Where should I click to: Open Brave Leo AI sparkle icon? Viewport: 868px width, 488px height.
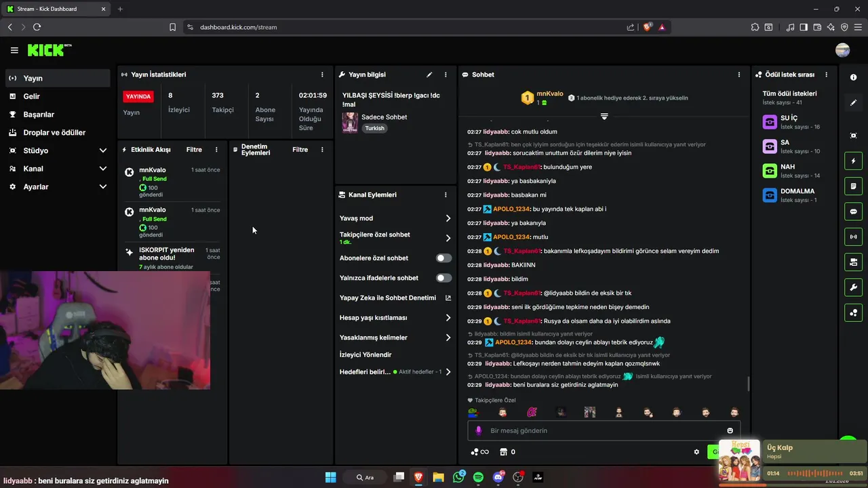(x=831, y=27)
